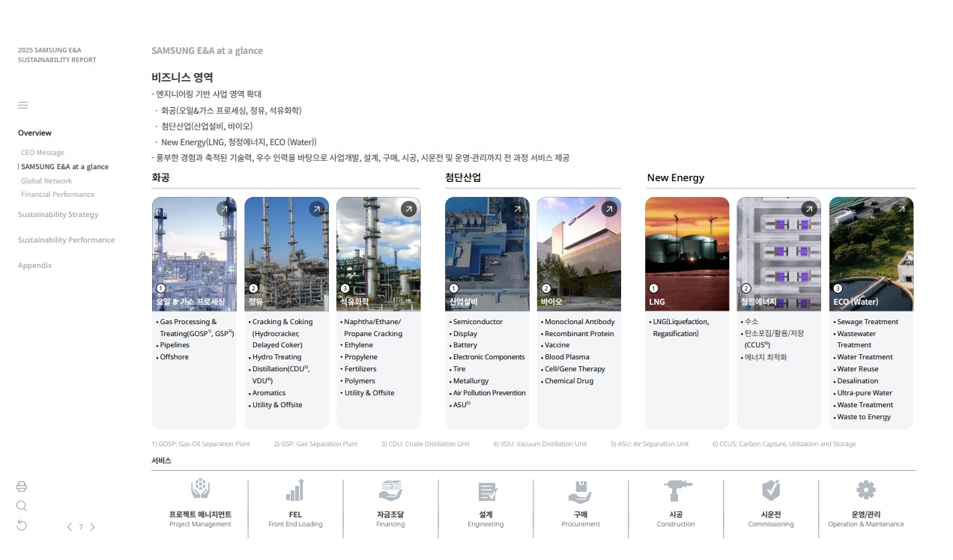The height and width of the screenshot is (560, 953).
Task: Click the Procurement hand-with-box icon
Action: click(580, 490)
